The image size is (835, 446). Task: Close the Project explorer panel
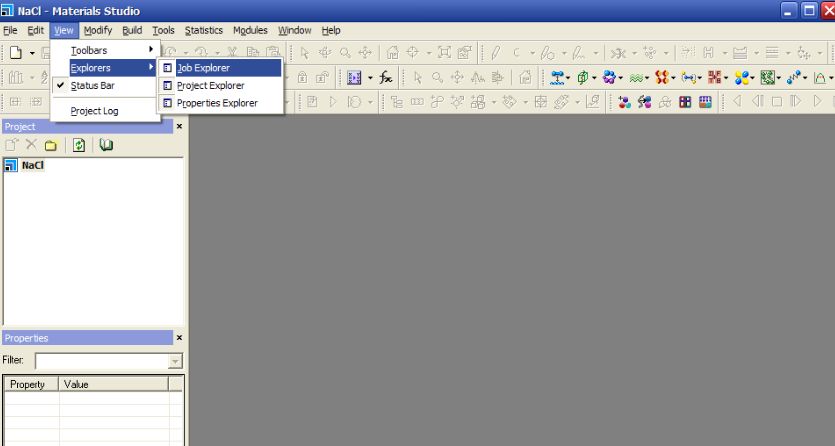(180, 127)
